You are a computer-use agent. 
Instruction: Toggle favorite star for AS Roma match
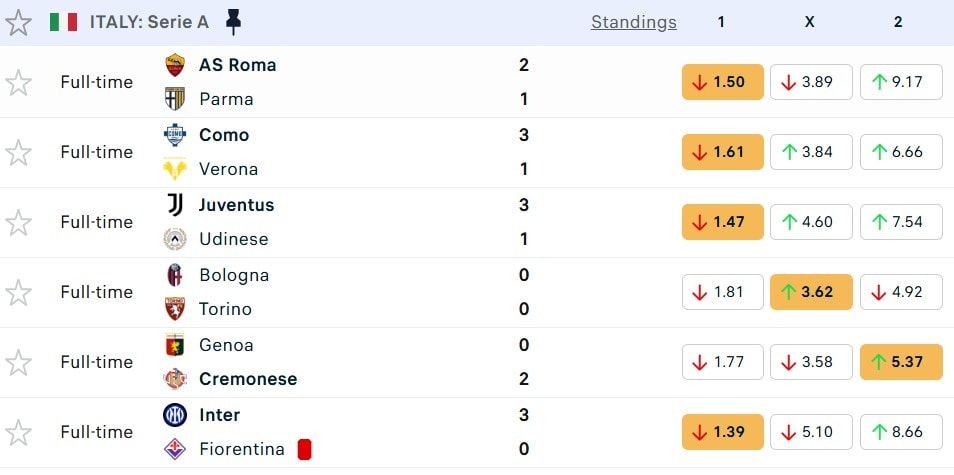pyautogui.click(x=18, y=82)
